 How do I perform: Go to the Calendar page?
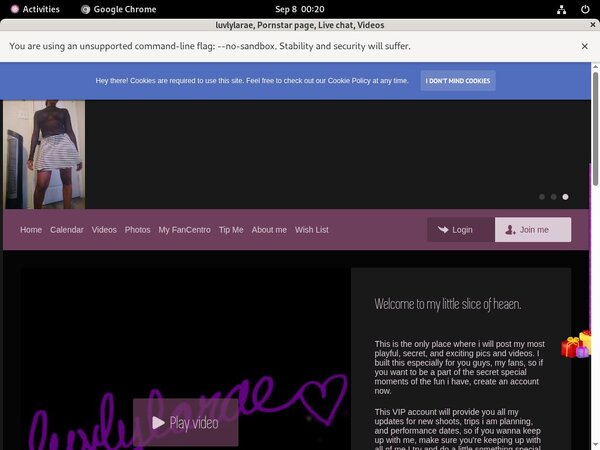tap(67, 230)
